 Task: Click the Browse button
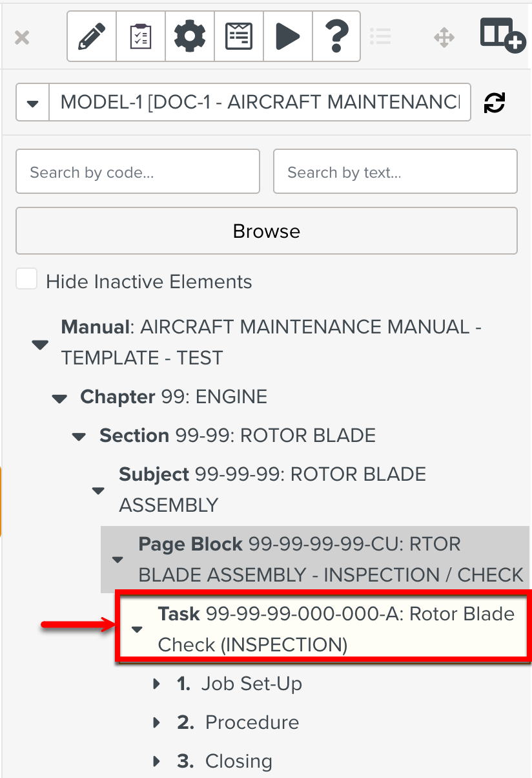(266, 231)
